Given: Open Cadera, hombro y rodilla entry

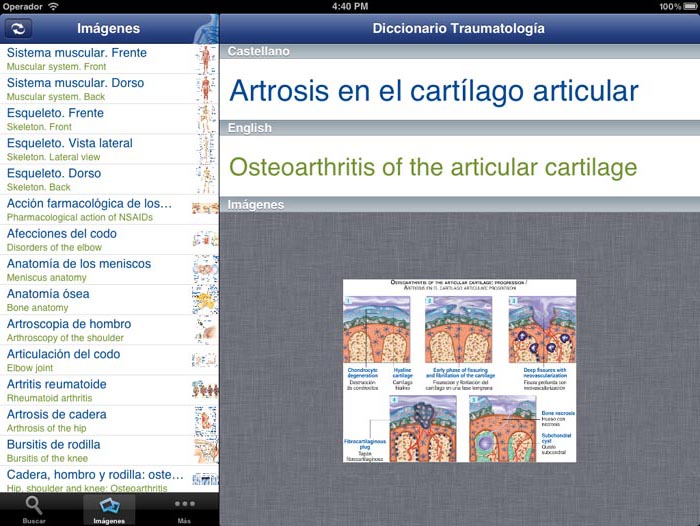Looking at the screenshot, I should coord(109,480).
